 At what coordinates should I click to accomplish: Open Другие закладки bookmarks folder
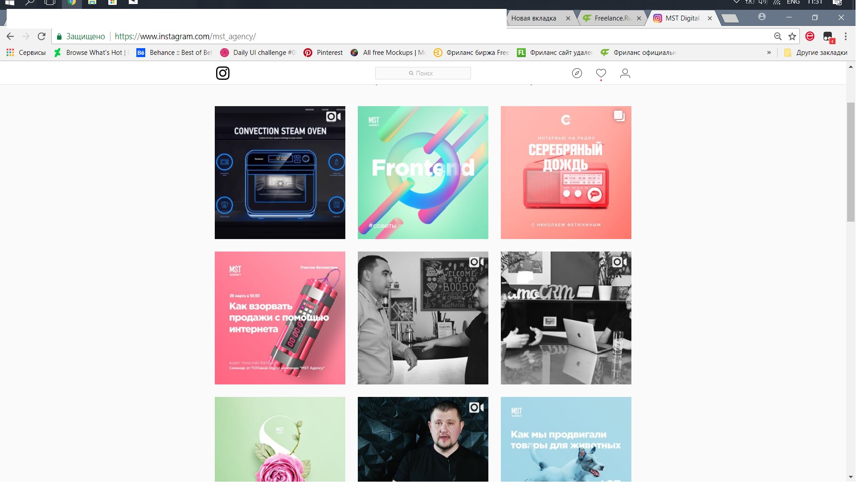[x=816, y=53]
